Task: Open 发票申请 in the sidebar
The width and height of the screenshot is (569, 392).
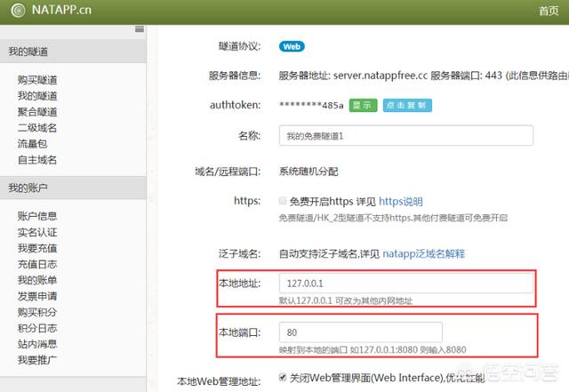Action: [x=37, y=296]
